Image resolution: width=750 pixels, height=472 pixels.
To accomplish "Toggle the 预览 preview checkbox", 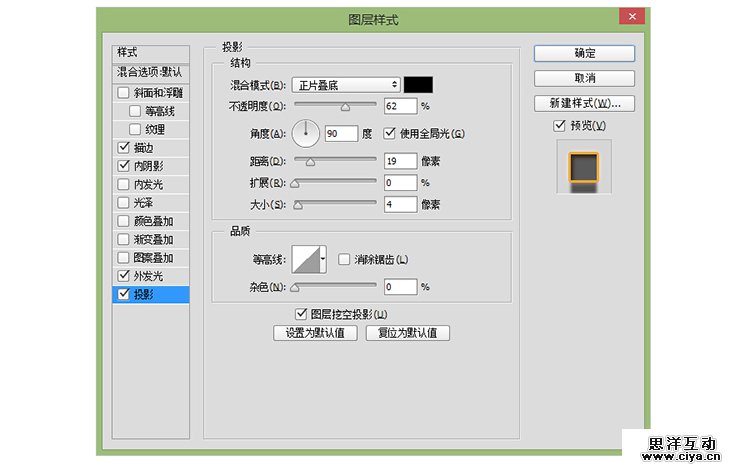I will click(x=559, y=126).
